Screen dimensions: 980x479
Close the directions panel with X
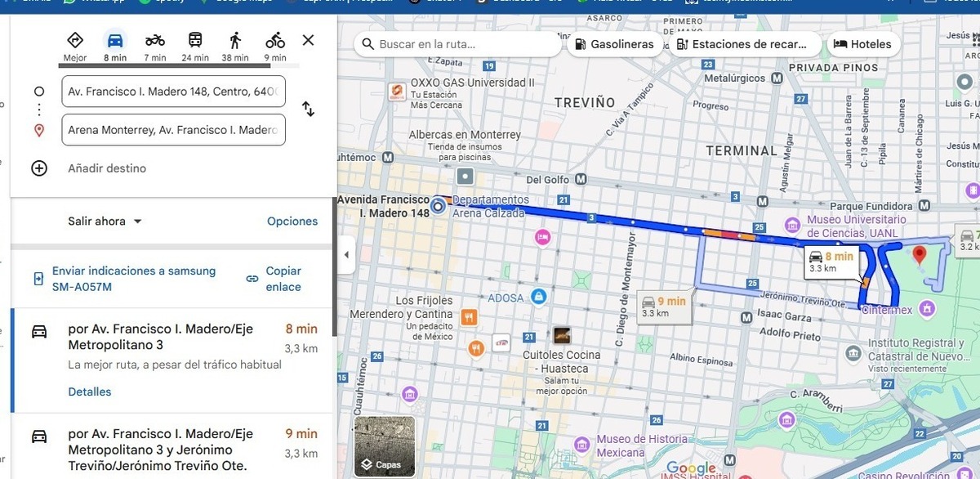pyautogui.click(x=308, y=40)
